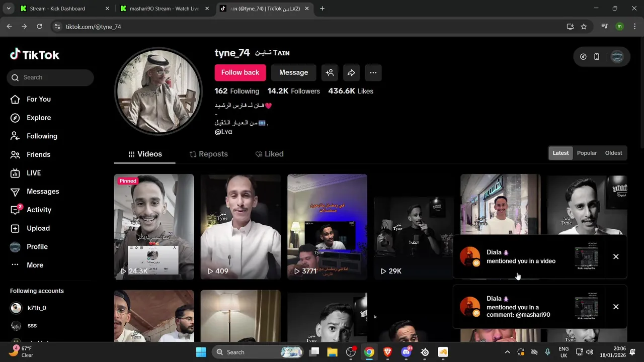Click the tyne_74 profile picture
The width and height of the screenshot is (644, 362).
click(x=158, y=92)
